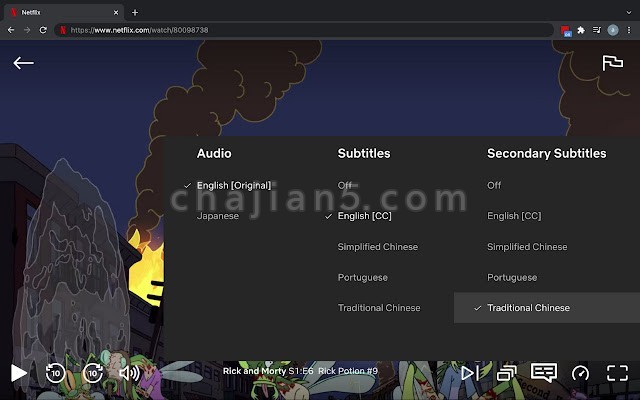Open the Extensions puzzle icon
This screenshot has width=640, height=400.
click(581, 30)
